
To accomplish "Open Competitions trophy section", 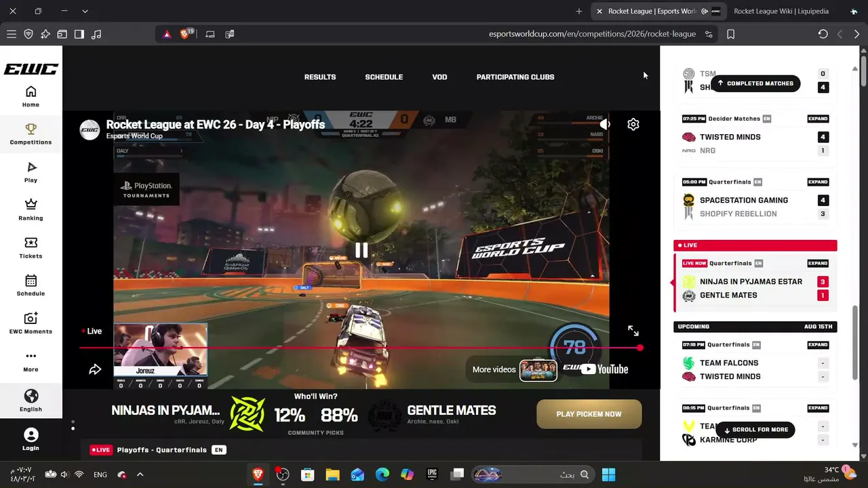I will [31, 134].
